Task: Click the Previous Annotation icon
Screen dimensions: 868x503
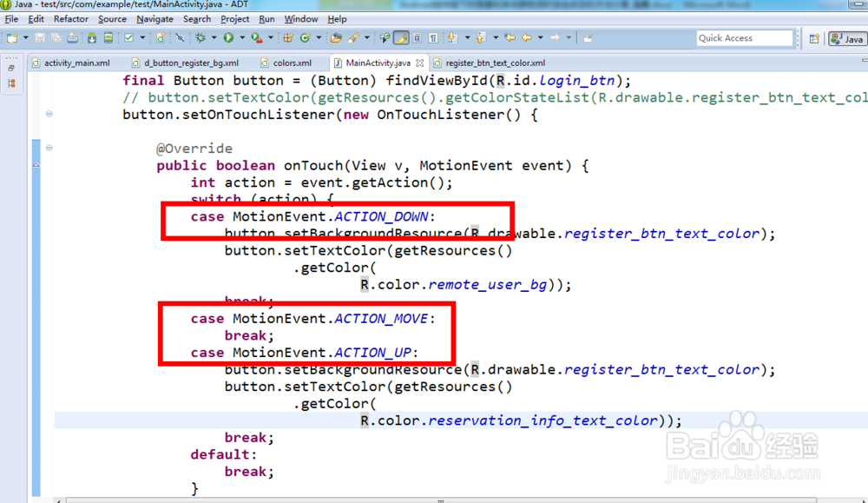Action: pyautogui.click(x=481, y=37)
